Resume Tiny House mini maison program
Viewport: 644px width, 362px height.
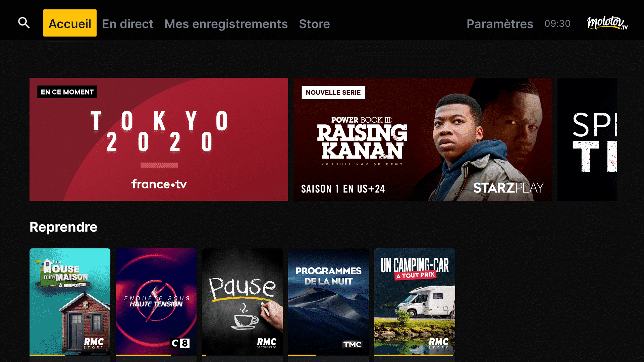[70, 302]
